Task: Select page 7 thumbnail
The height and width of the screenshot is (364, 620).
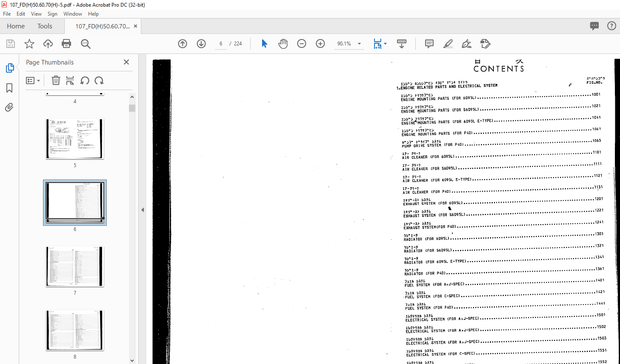Action: click(75, 266)
